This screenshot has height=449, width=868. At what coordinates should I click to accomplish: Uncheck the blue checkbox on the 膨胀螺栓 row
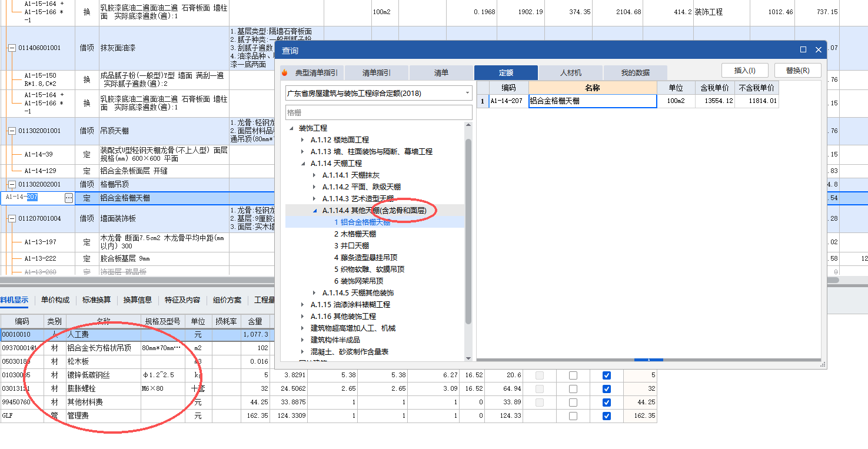tap(606, 388)
